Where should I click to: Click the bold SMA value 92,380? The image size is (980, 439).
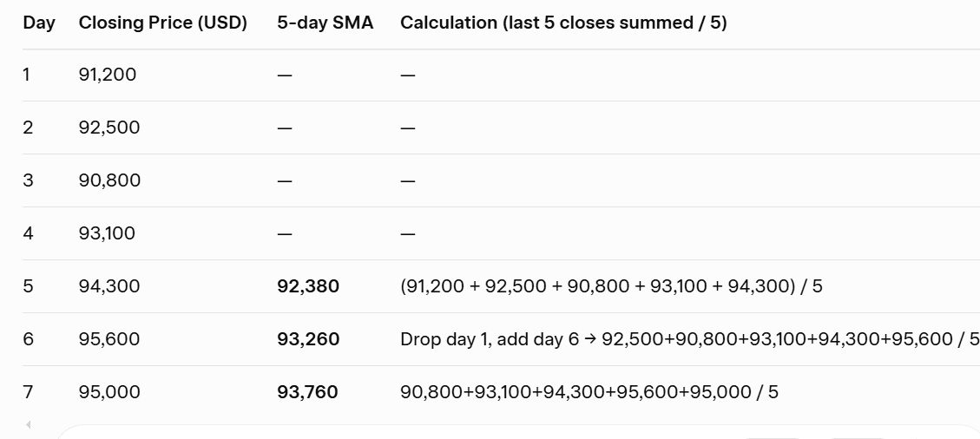click(x=308, y=286)
